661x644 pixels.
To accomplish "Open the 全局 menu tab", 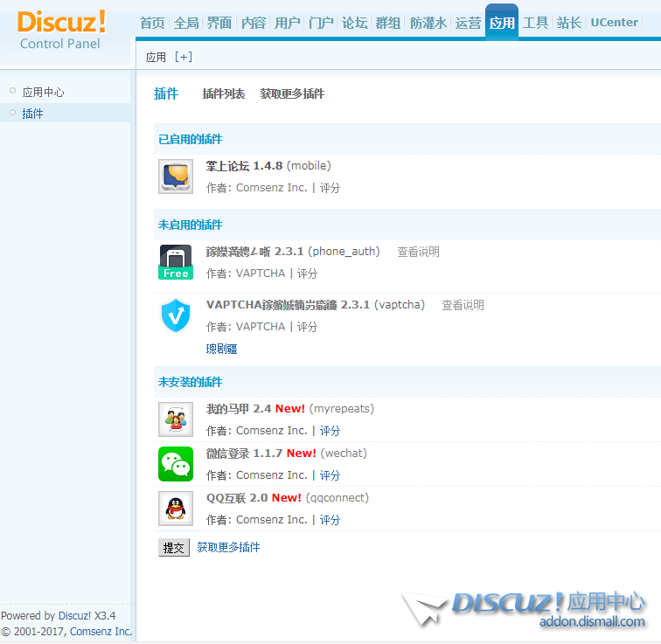I will tap(186, 23).
